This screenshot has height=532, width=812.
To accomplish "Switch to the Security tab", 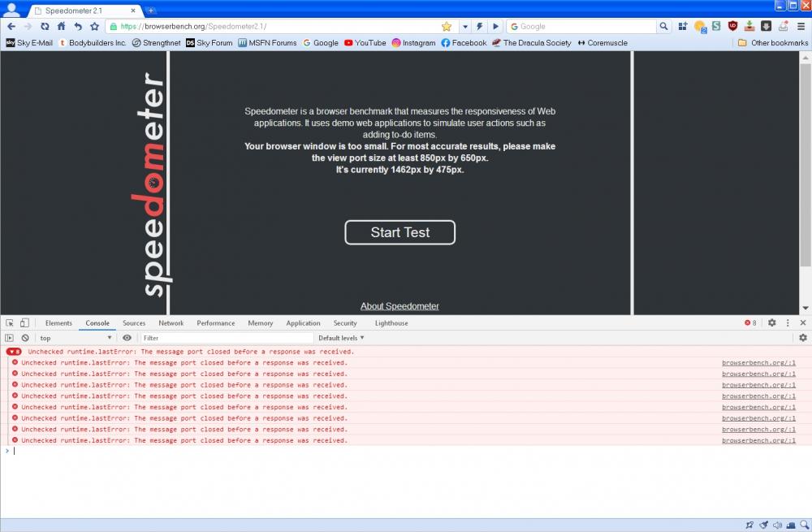I will [x=345, y=322].
